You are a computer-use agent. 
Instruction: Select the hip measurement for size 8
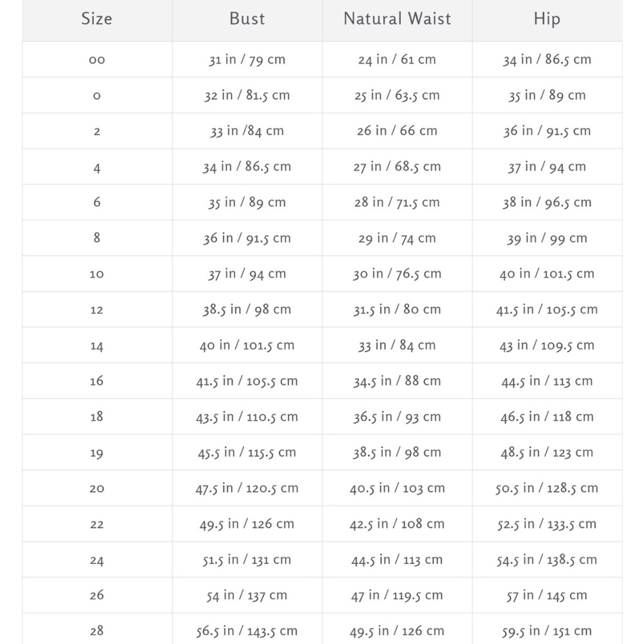pos(547,238)
